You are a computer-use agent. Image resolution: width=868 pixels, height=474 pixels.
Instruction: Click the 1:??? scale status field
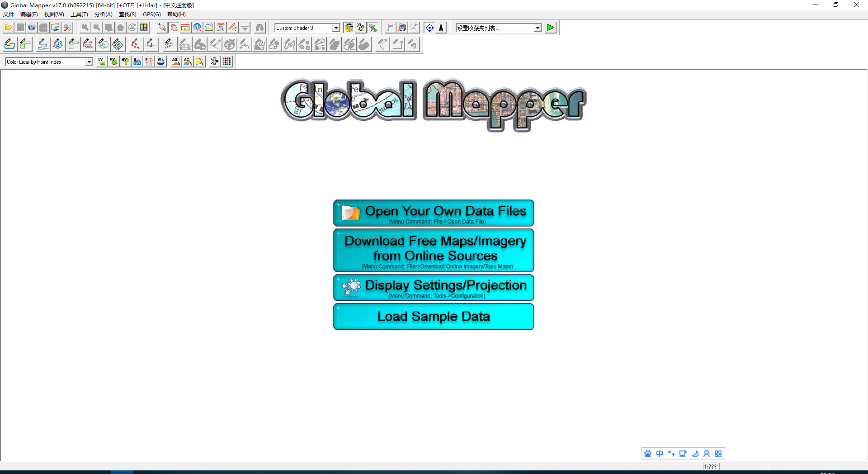point(710,466)
